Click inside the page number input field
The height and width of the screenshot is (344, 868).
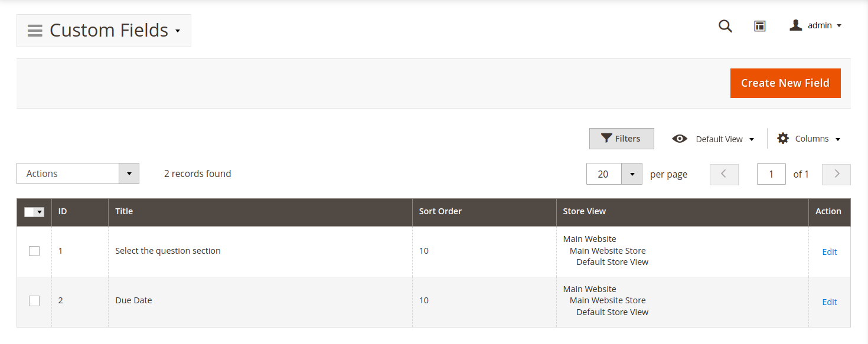771,174
